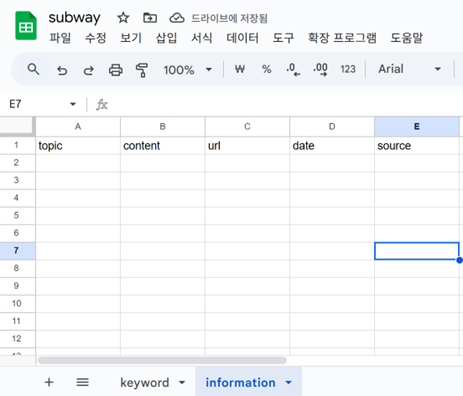Open the 100% zoom dropdown
Viewport: 463px width, 396px height.
point(188,70)
